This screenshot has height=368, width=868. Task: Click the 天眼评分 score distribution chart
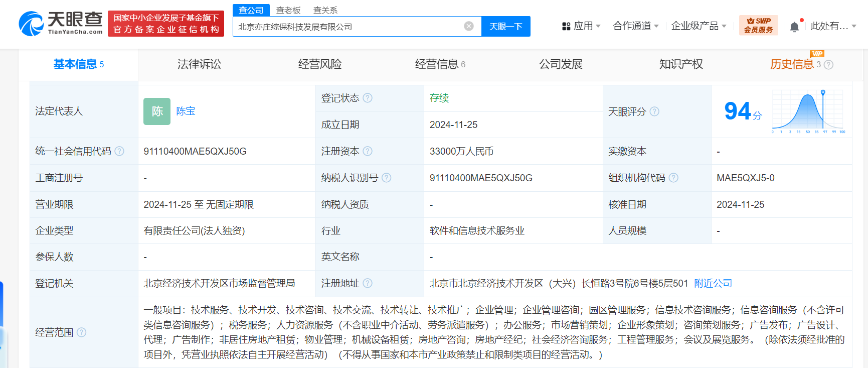click(808, 111)
